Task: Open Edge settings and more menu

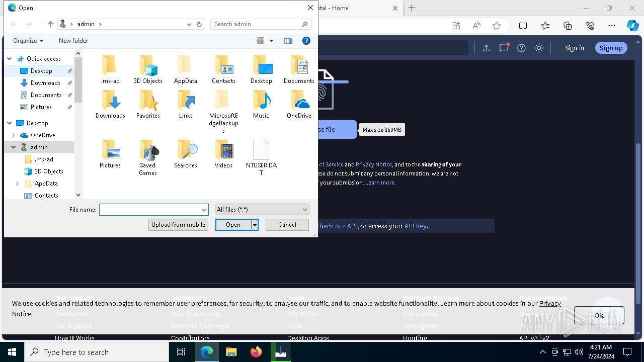Action: click(612, 26)
